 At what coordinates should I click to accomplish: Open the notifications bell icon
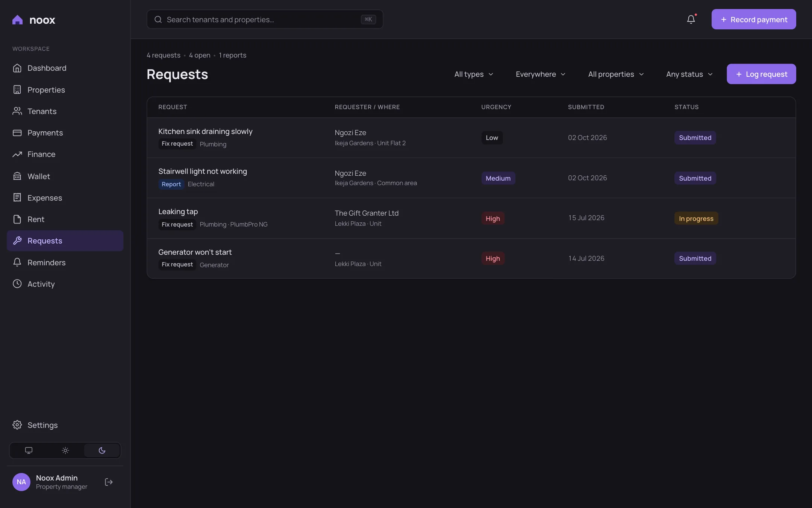point(691,19)
